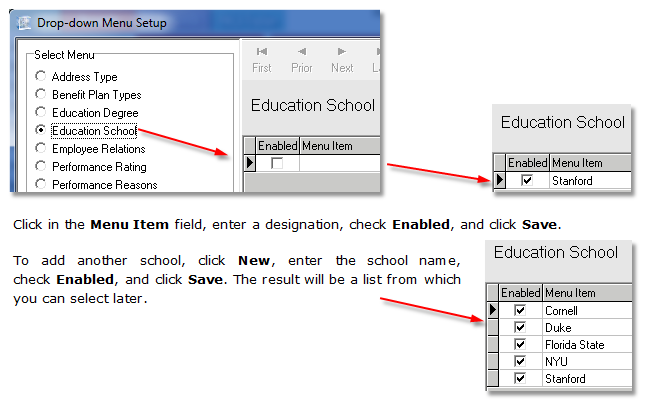This screenshot has height=411, width=645.
Task: Select the Benefit Plan Types option
Action: click(40, 95)
